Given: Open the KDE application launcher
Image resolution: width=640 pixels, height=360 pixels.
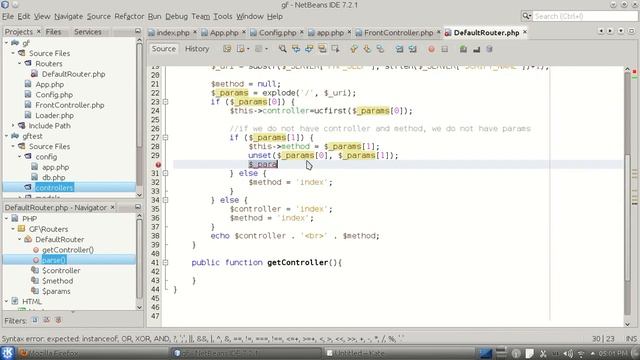Looking at the screenshot, I should point(8,353).
